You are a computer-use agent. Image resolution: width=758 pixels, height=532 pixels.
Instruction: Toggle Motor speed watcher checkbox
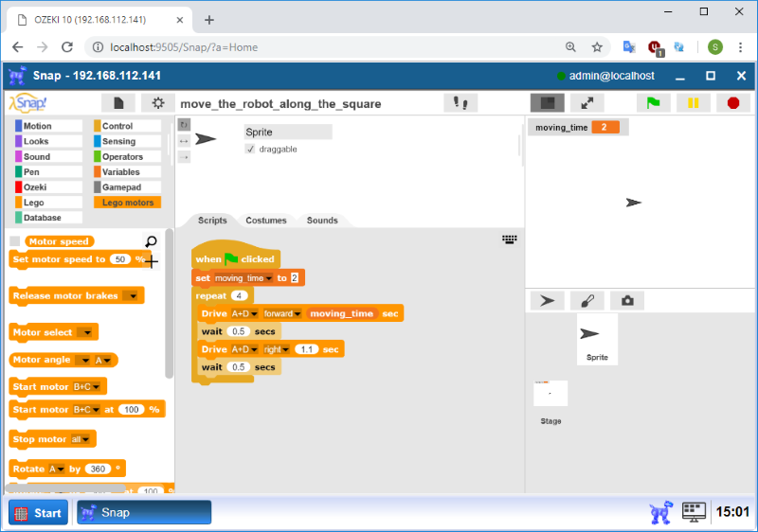pos(15,240)
